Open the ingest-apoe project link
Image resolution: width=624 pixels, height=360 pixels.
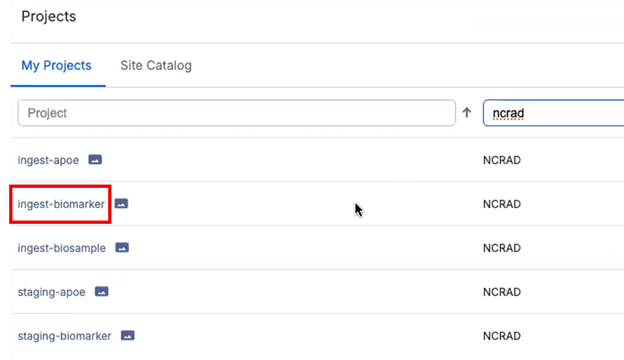[x=48, y=160]
